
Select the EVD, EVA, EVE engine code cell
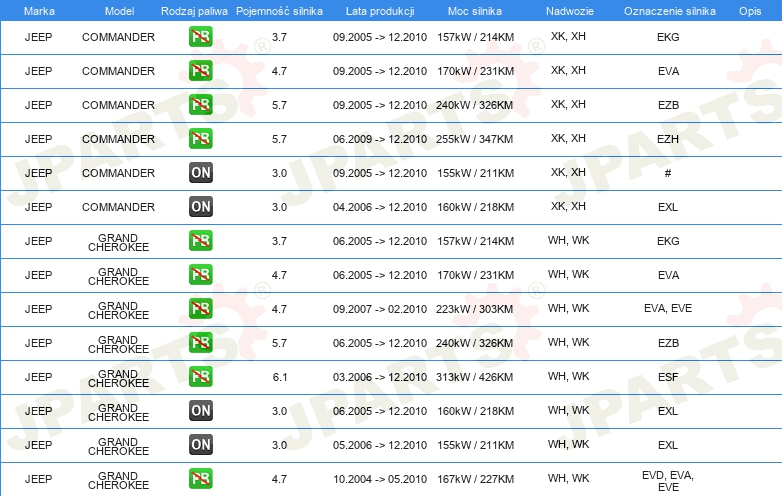668,481
